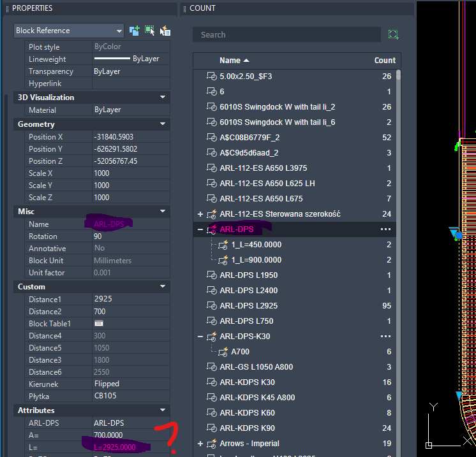Select the ARL-DPS L2400 row

[x=294, y=291]
